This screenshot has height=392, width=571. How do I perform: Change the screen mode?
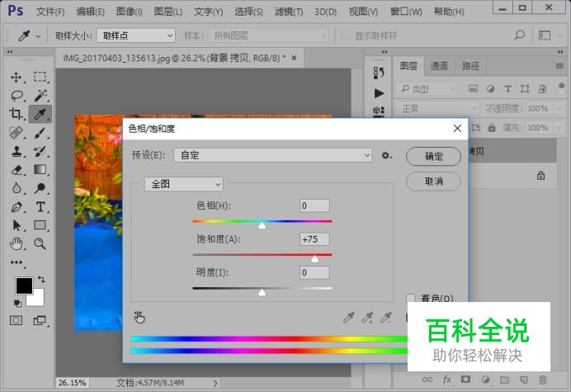point(40,320)
